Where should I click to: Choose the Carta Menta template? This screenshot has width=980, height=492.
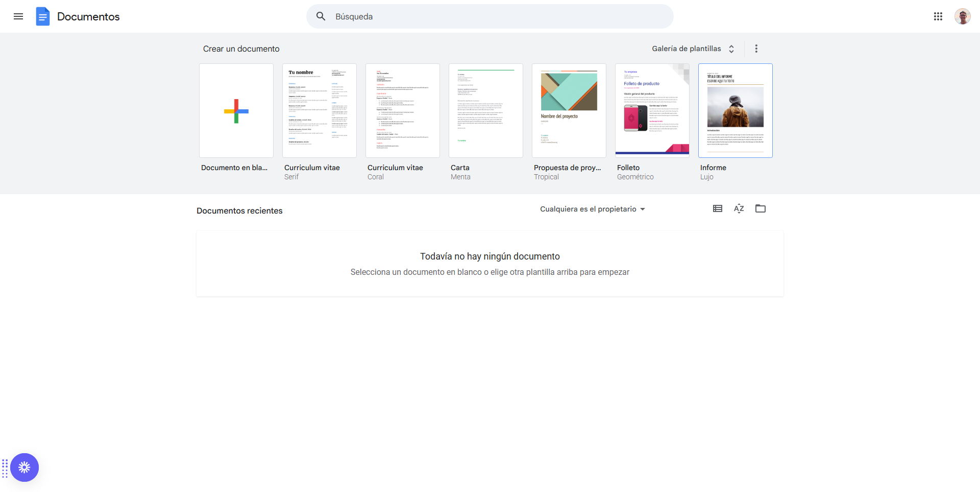click(485, 110)
